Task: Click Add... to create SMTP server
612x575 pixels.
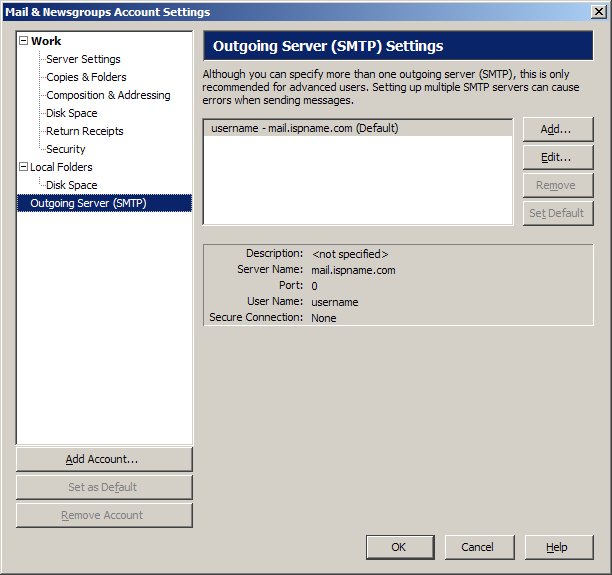Action: 557,129
